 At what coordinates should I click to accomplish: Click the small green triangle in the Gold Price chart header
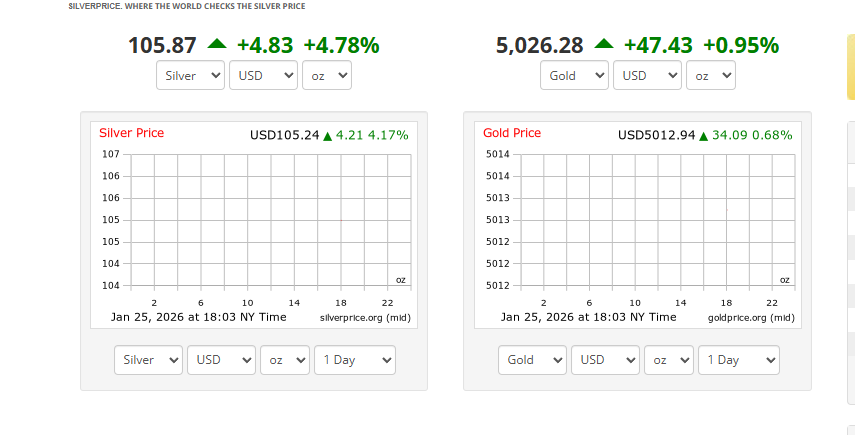tap(703, 136)
